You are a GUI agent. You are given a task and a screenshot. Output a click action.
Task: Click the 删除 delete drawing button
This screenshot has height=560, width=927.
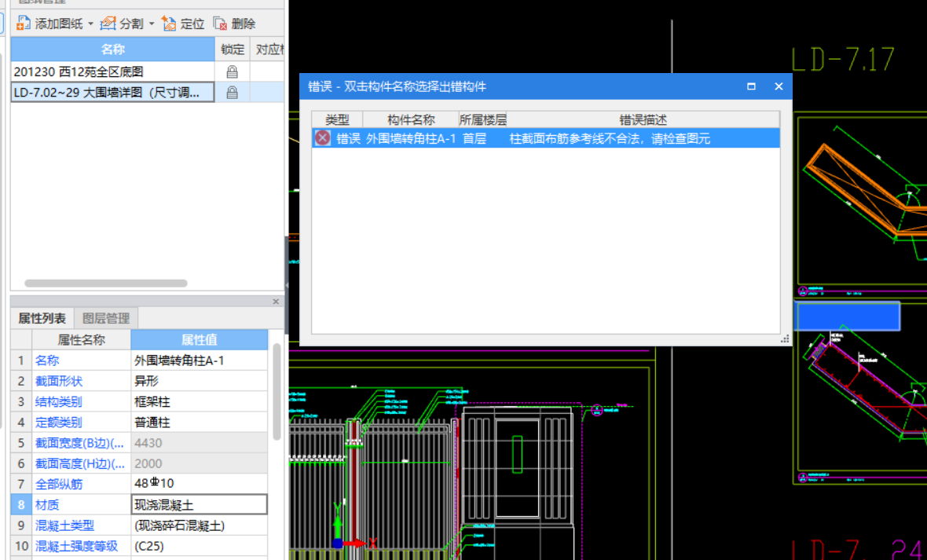(x=234, y=24)
